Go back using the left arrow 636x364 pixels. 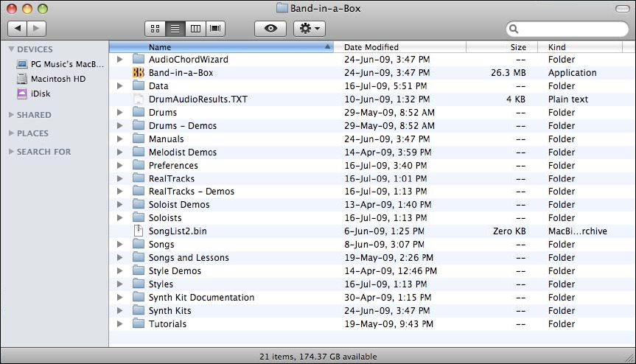point(18,29)
